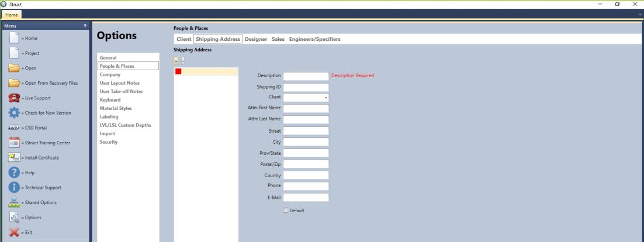Go to the Engineers/Specifiers tab

coord(314,39)
